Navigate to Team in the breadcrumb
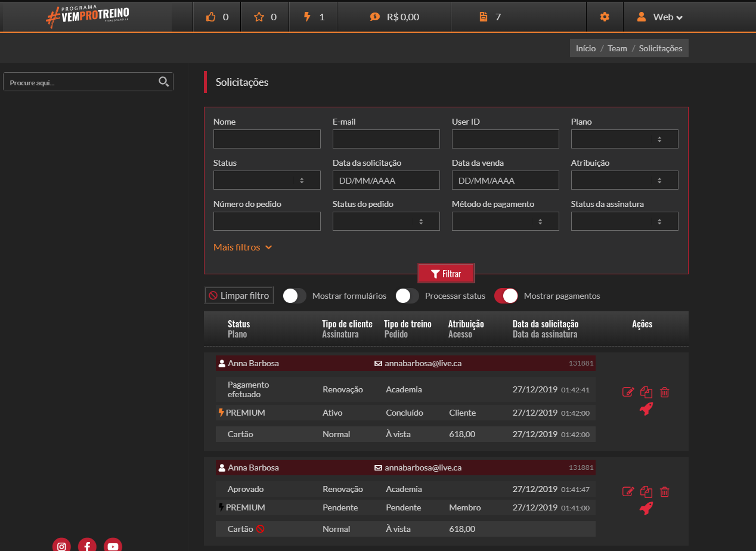Screen dimensions: 756x551 coord(617,48)
